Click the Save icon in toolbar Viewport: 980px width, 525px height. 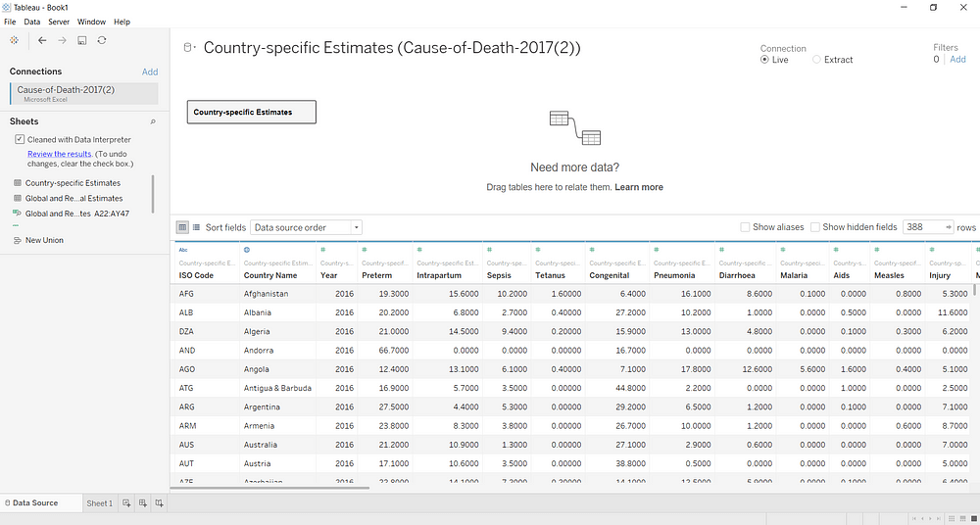[82, 40]
